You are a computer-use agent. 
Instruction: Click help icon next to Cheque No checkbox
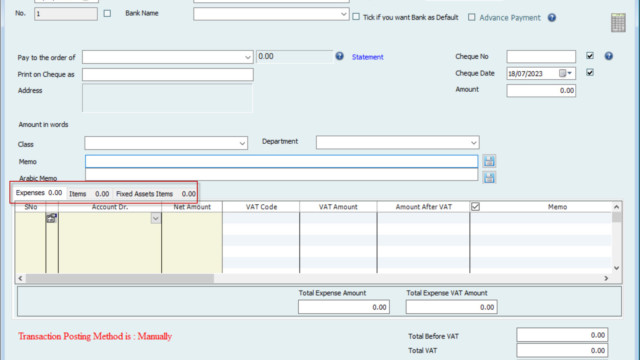click(609, 56)
